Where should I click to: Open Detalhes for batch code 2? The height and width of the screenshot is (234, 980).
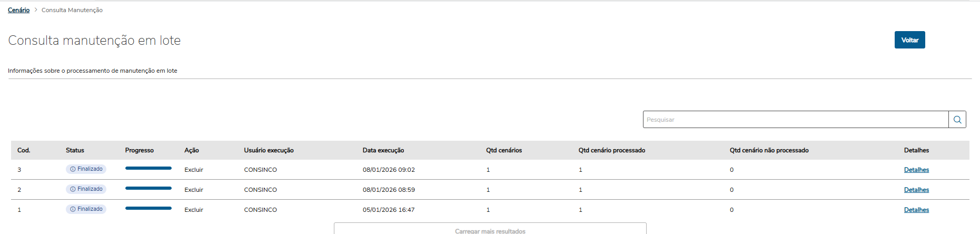916,190
